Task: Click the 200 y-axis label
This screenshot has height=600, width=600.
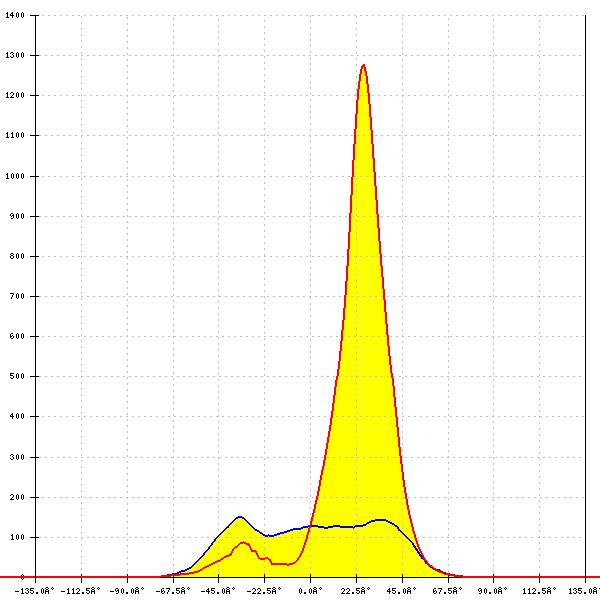Action: click(17, 497)
